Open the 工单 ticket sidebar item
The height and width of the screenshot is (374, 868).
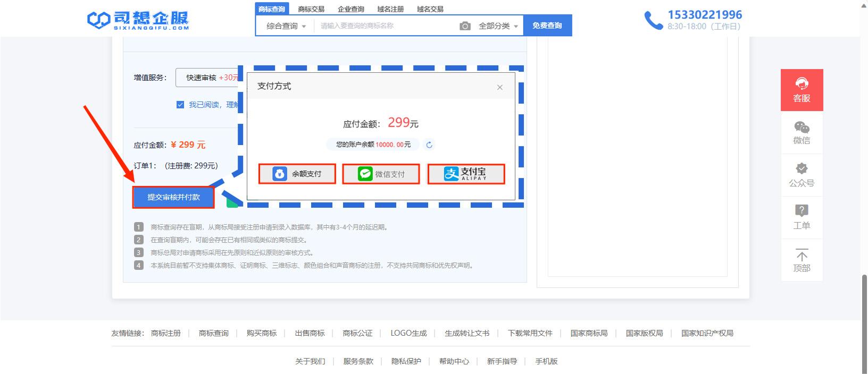pos(802,218)
